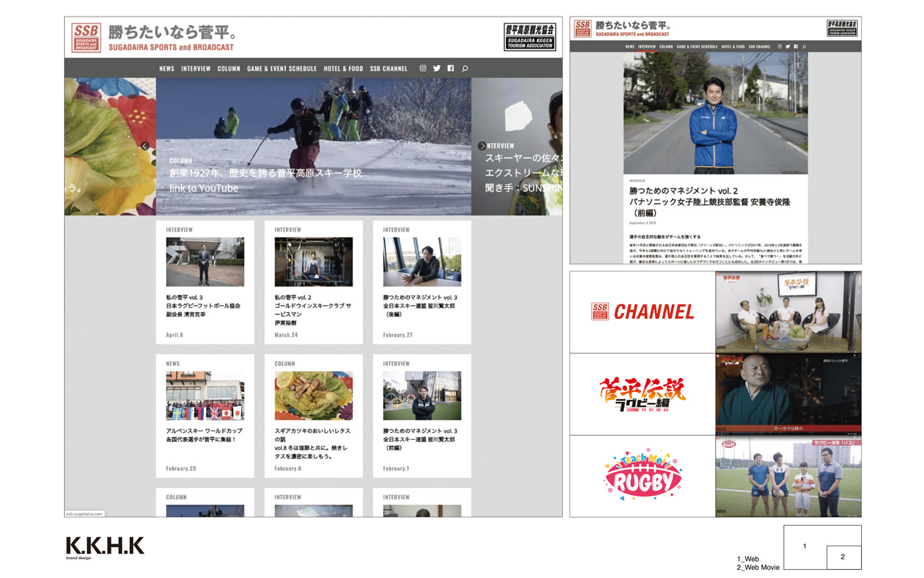
Task: Open GAME & EVENT SCHEDULE menu item
Action: (282, 68)
